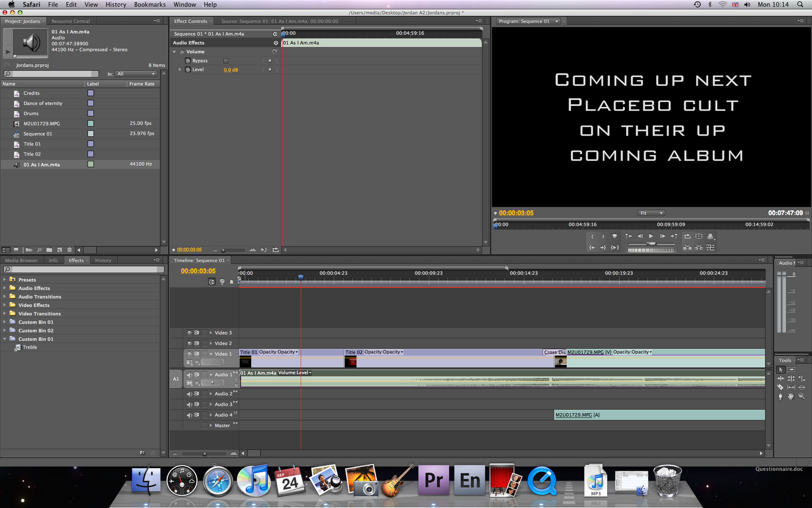812x508 pixels.
Task: Select the Hand tool in Tools panel
Action: pyautogui.click(x=791, y=396)
